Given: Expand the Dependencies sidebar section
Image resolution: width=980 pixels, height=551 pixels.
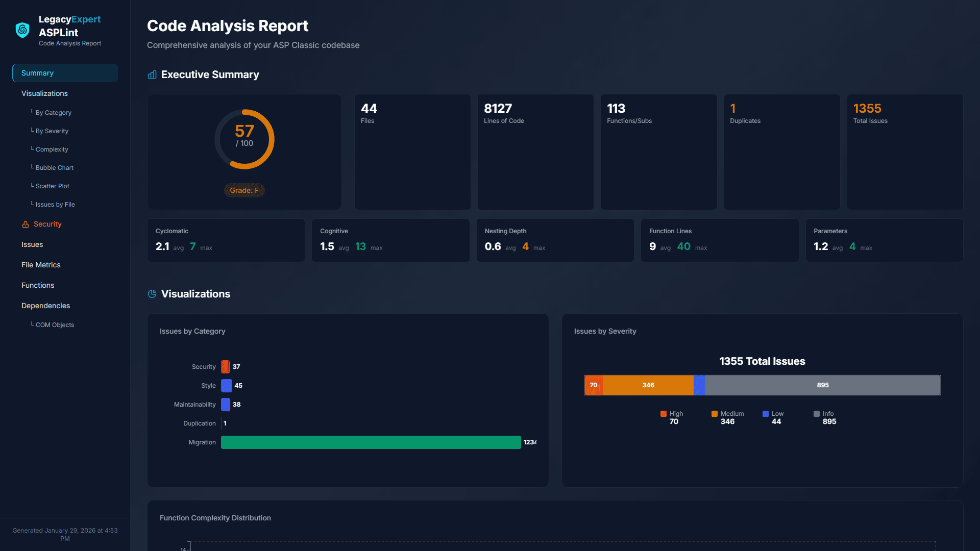Looking at the screenshot, I should pos(45,306).
